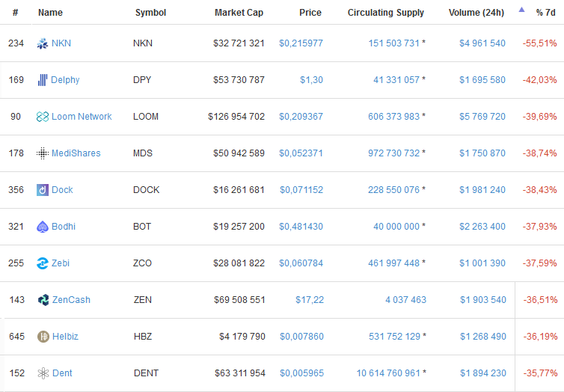Click the Delphy coin logo icon

tap(43, 80)
